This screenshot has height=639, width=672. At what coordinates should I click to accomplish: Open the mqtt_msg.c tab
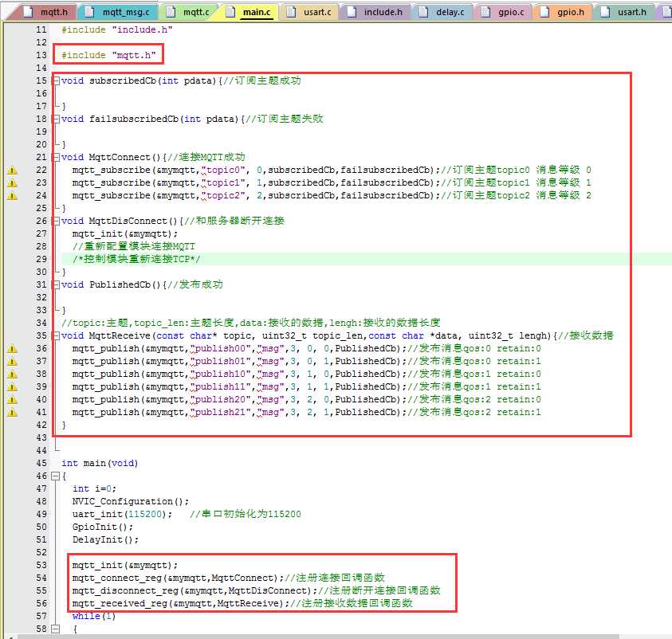pyautogui.click(x=119, y=12)
